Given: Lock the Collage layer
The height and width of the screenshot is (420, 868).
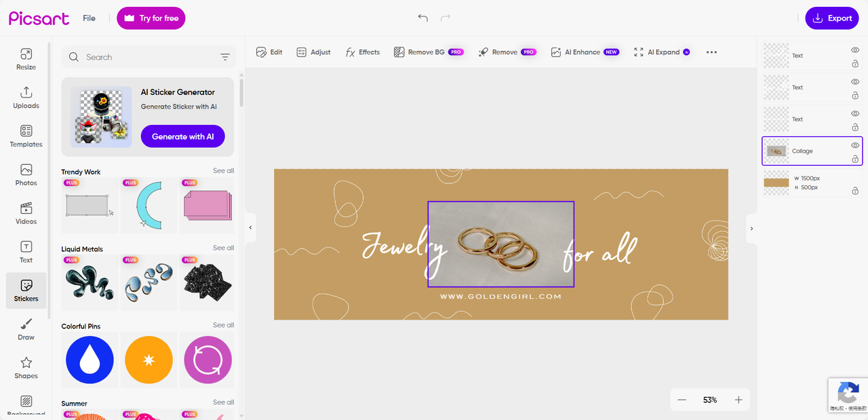Looking at the screenshot, I should tap(855, 159).
